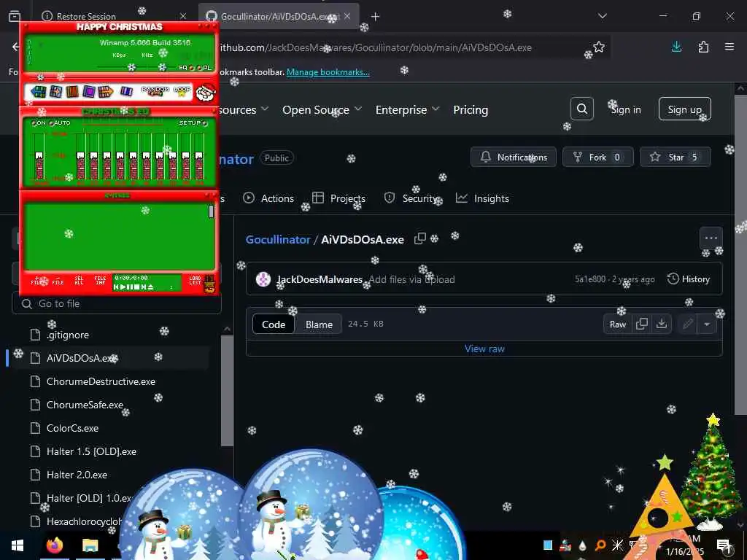This screenshot has width=747, height=560.
Task: Select ChorumeDestructive.exe in the file tree
Action: (x=101, y=381)
